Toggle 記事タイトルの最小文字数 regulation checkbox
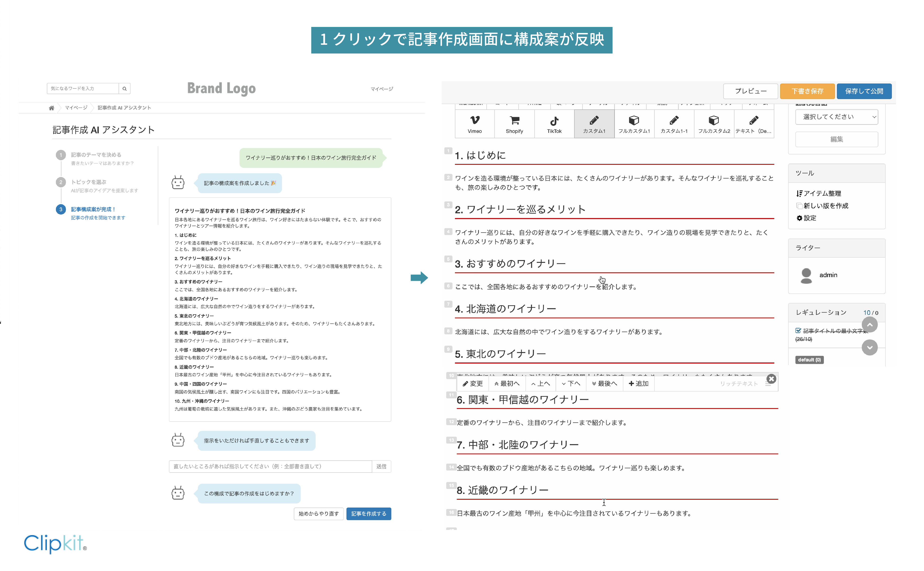This screenshot has height=571, width=924. [798, 330]
